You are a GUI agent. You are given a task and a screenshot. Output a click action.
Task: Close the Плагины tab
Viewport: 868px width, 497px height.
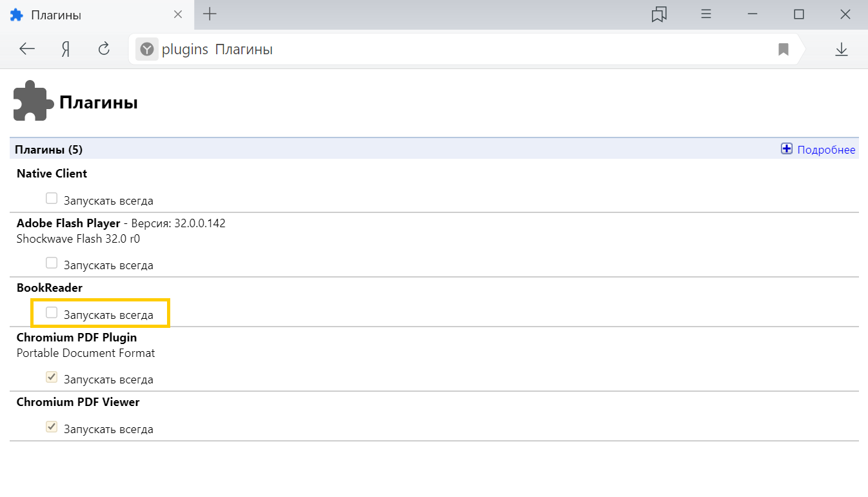[179, 14]
